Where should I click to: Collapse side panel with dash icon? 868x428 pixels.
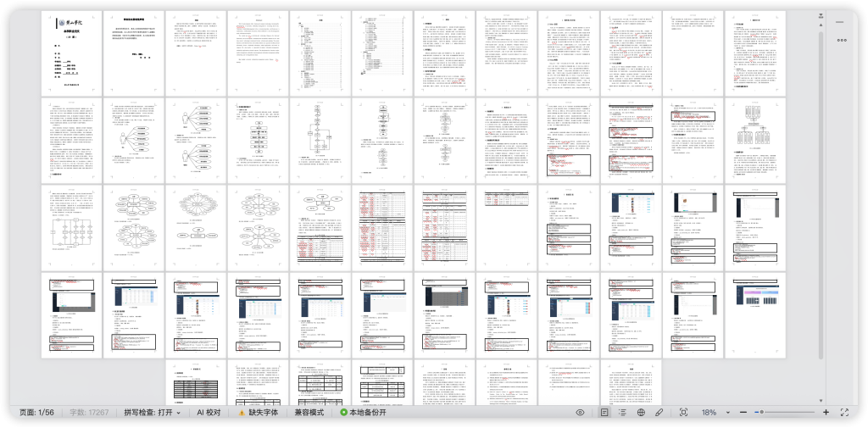pyautogui.click(x=840, y=22)
